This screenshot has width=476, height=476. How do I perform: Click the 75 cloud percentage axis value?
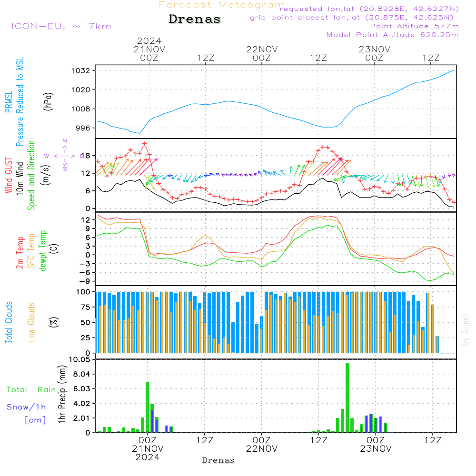[x=85, y=307]
